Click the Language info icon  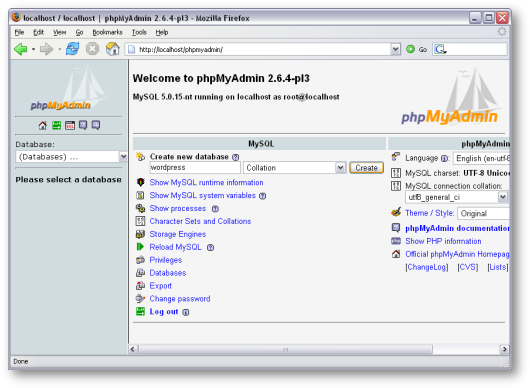click(445, 159)
